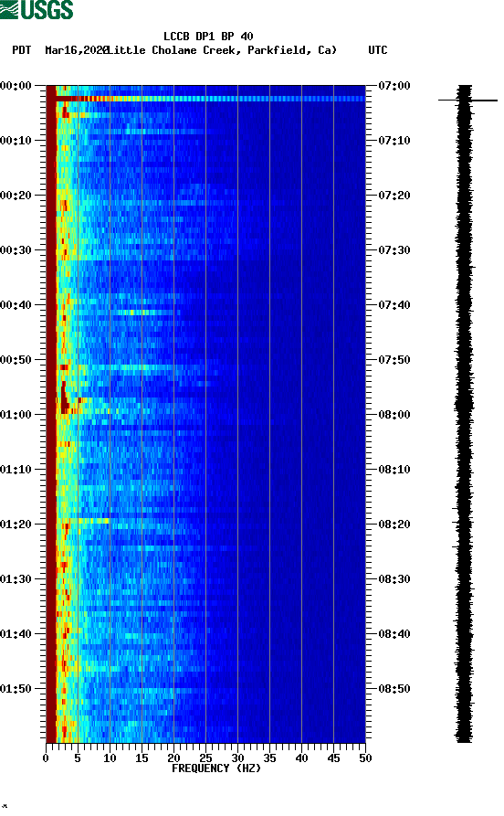The width and height of the screenshot is (504, 816).
Task: Click the '01:50' PDT time label
Action: coord(16,688)
